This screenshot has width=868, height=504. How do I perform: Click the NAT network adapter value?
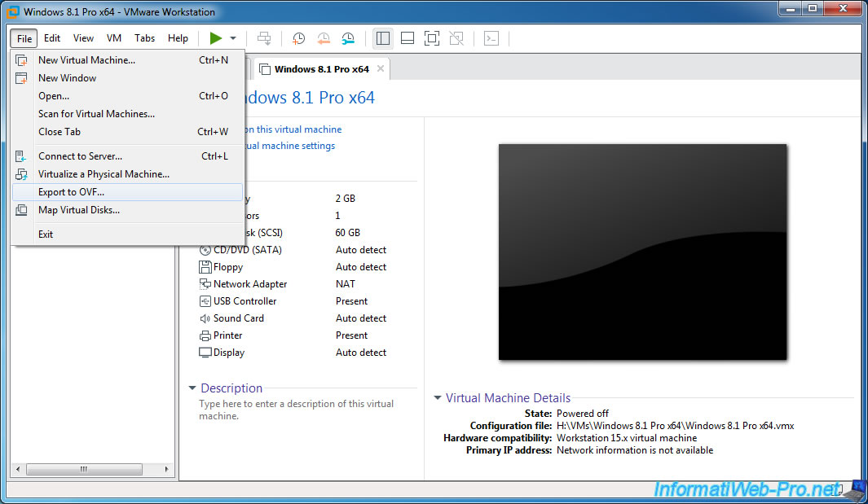pyautogui.click(x=346, y=284)
